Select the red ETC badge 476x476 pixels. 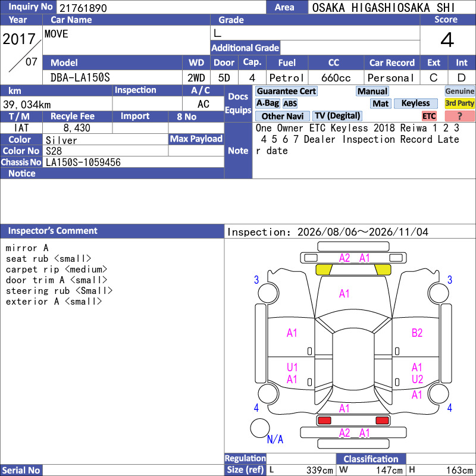tap(429, 116)
